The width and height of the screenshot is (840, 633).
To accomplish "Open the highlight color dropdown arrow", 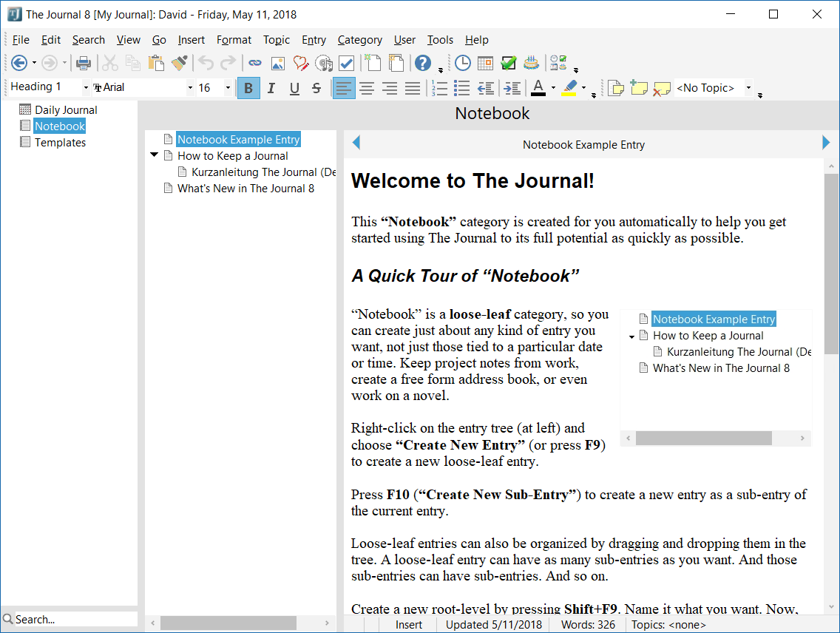I will pos(584,88).
